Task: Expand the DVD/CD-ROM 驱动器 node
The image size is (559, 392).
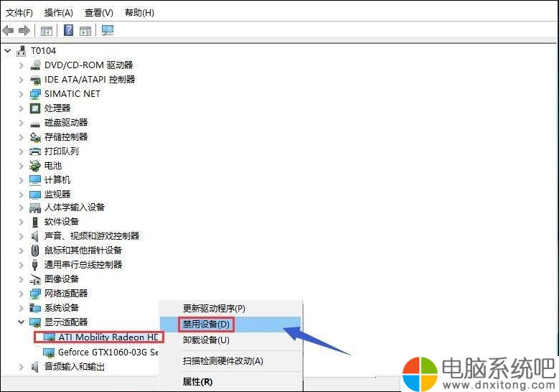Action: pos(21,65)
